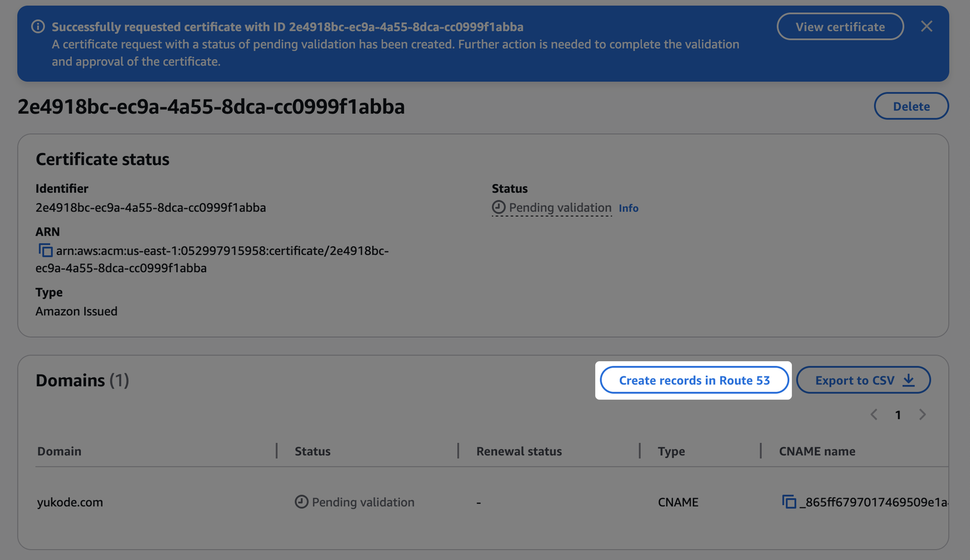Image resolution: width=970 pixels, height=560 pixels.
Task: Click the clock icon beside the certificate status
Action: 498,207
